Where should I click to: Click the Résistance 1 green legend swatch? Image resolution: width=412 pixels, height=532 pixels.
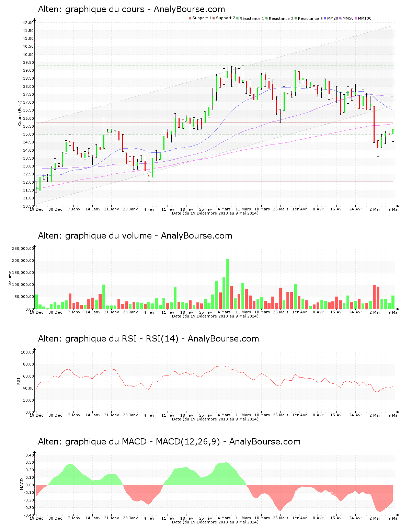[x=237, y=18]
